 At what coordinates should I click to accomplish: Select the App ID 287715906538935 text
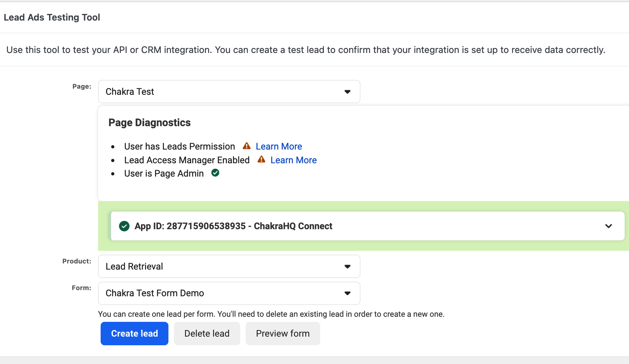point(206,226)
